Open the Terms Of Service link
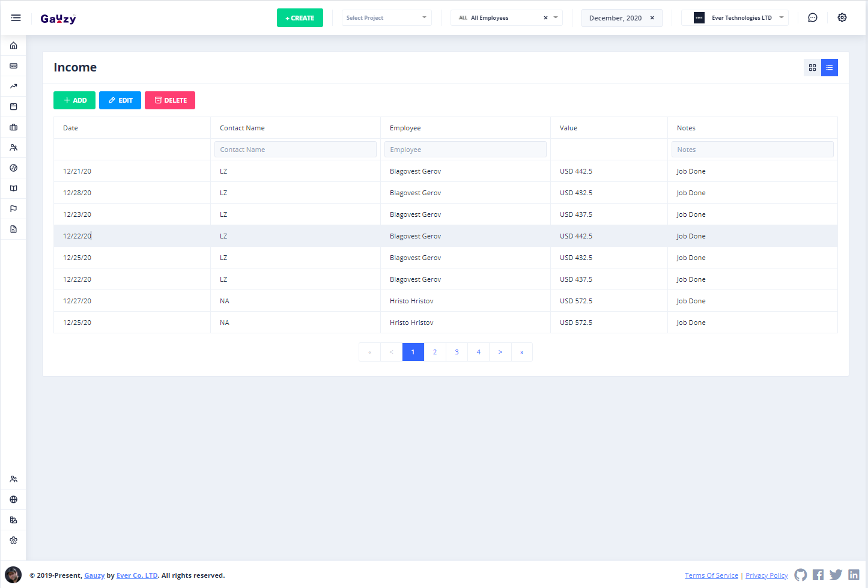The width and height of the screenshot is (868, 588). (x=711, y=575)
